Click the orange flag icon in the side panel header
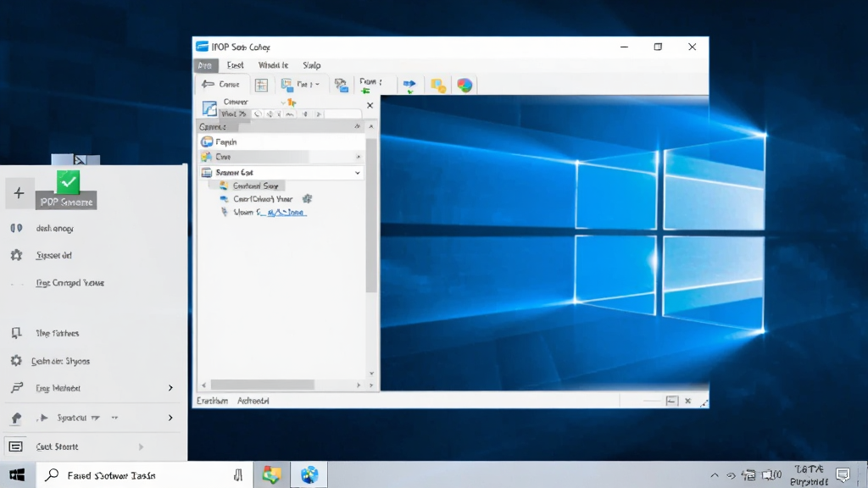 pyautogui.click(x=292, y=103)
